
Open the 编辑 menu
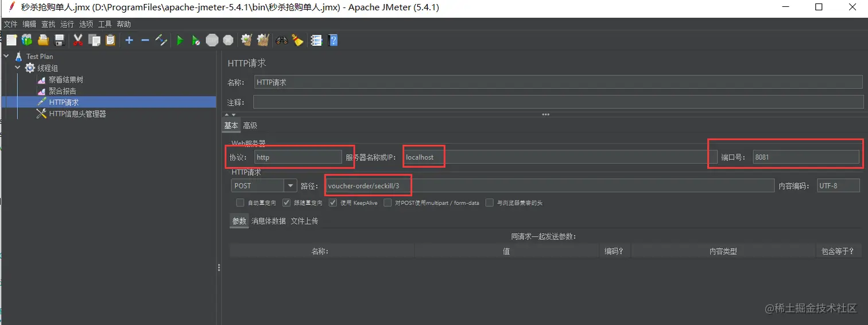pos(29,24)
